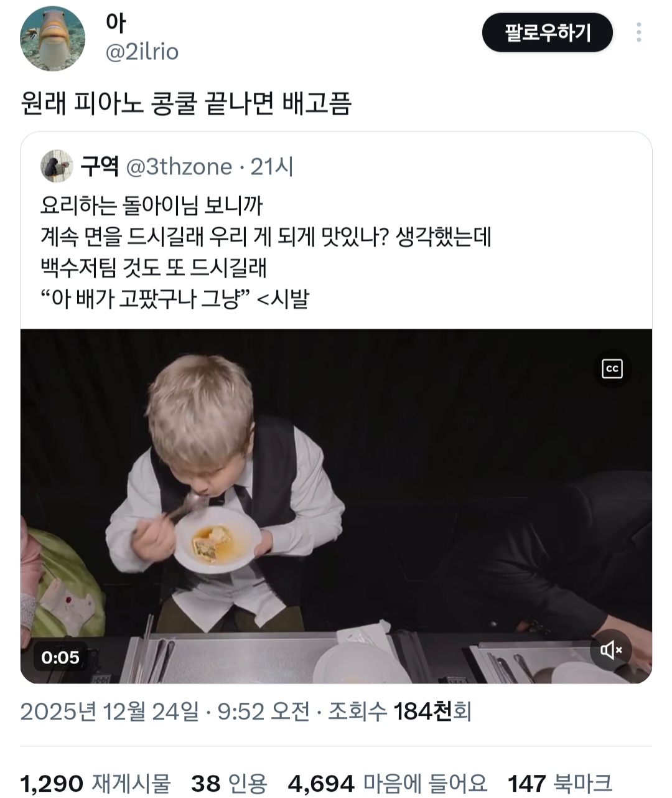Open the quoted tweet text body

click(266, 252)
